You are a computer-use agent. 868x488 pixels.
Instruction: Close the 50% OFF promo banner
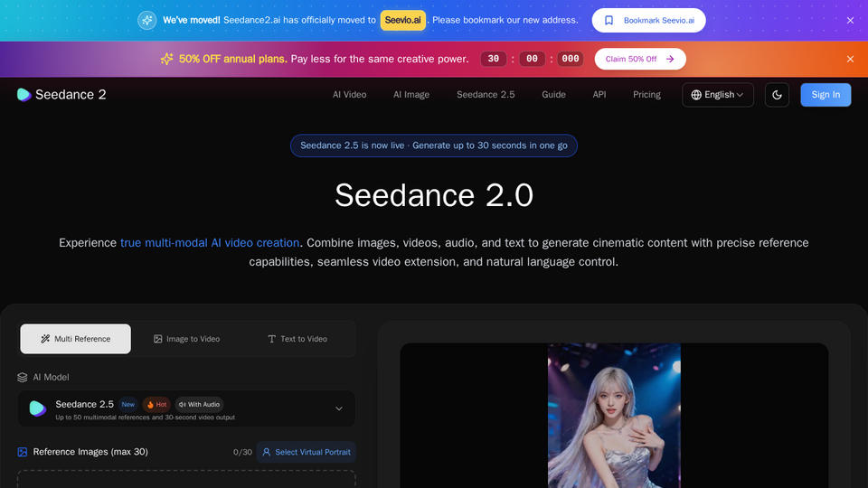(850, 60)
